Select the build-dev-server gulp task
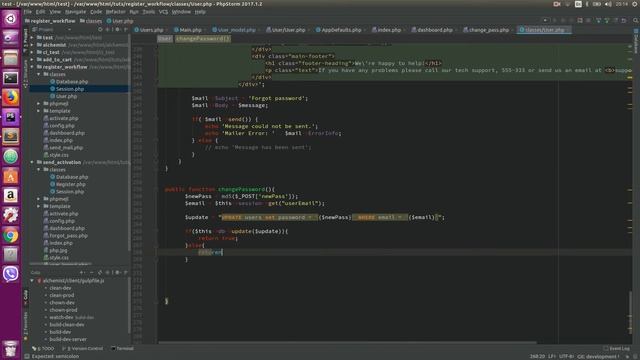Screen dimensions: 640x360 68,340
